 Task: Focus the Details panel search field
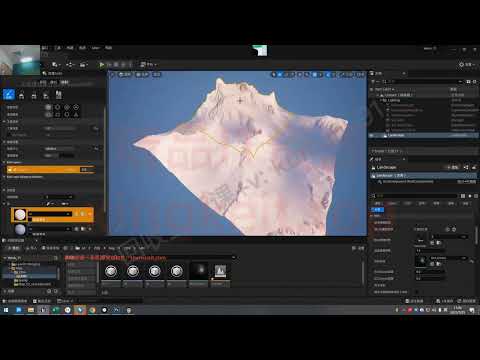click(x=415, y=196)
